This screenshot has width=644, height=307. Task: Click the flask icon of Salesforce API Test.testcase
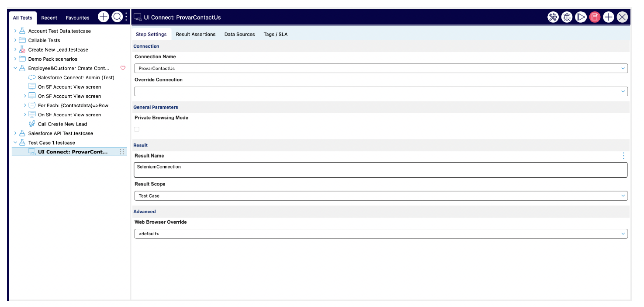pyautogui.click(x=22, y=133)
